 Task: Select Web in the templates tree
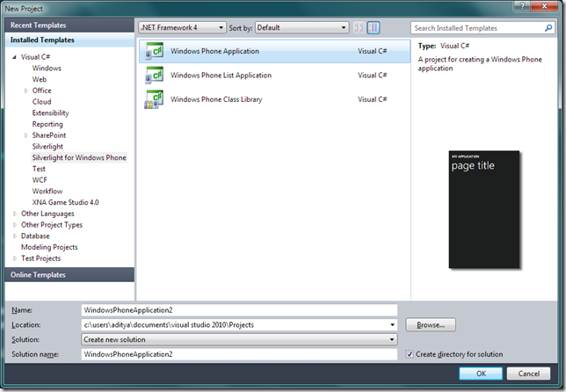[39, 79]
